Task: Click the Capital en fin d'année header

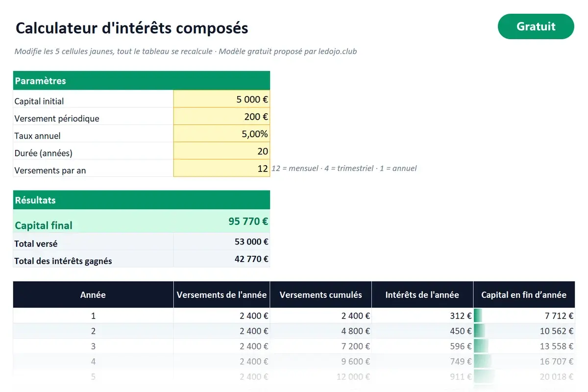Action: [524, 294]
